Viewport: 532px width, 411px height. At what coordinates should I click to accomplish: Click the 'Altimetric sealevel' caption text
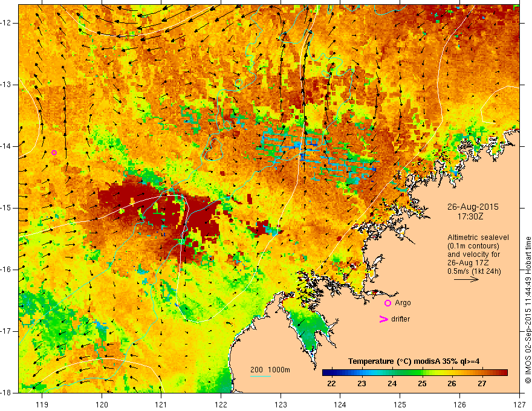click(478, 238)
